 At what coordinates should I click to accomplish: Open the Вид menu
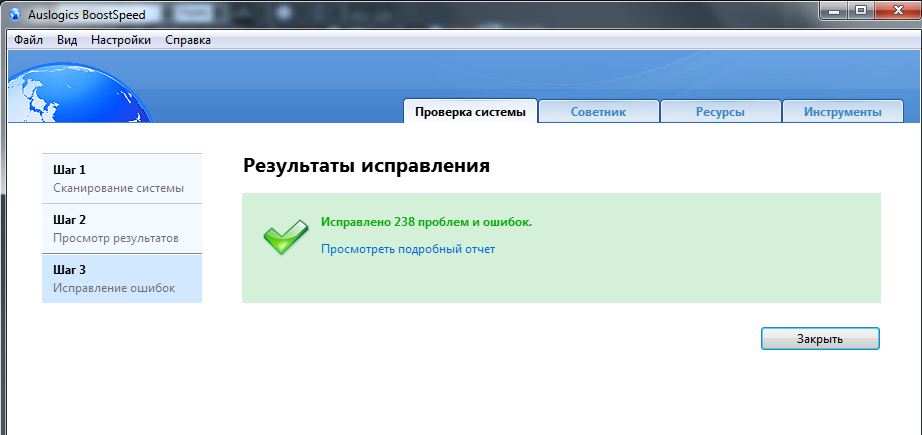tap(67, 40)
